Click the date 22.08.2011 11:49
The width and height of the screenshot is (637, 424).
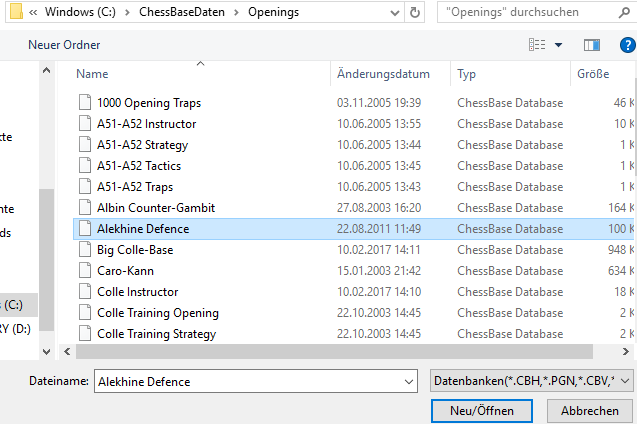379,229
